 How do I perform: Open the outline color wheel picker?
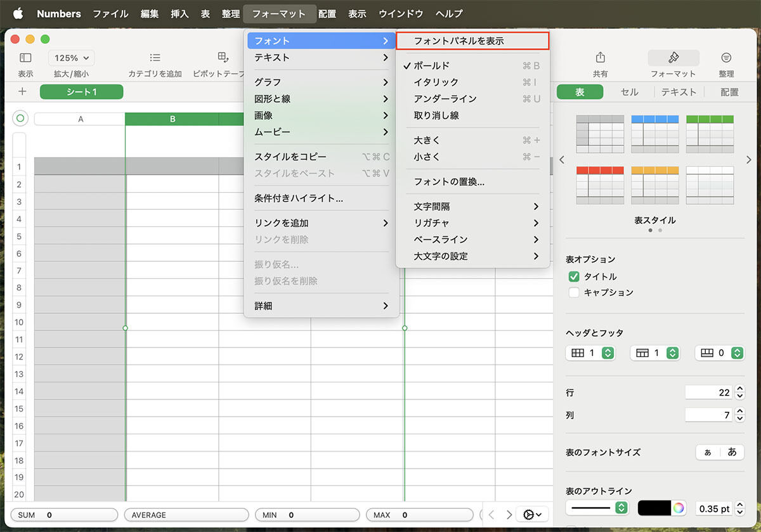[x=679, y=508]
